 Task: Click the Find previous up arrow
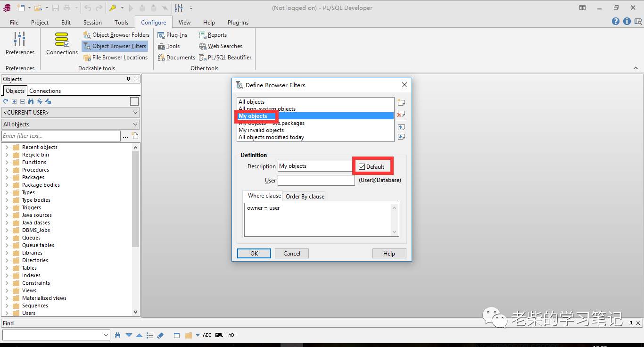tap(139, 335)
